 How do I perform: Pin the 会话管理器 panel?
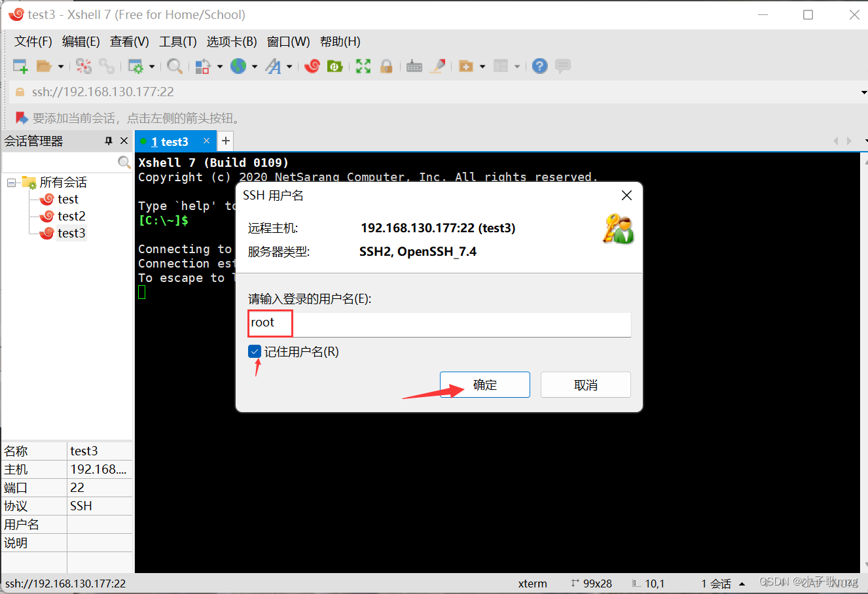pos(109,141)
